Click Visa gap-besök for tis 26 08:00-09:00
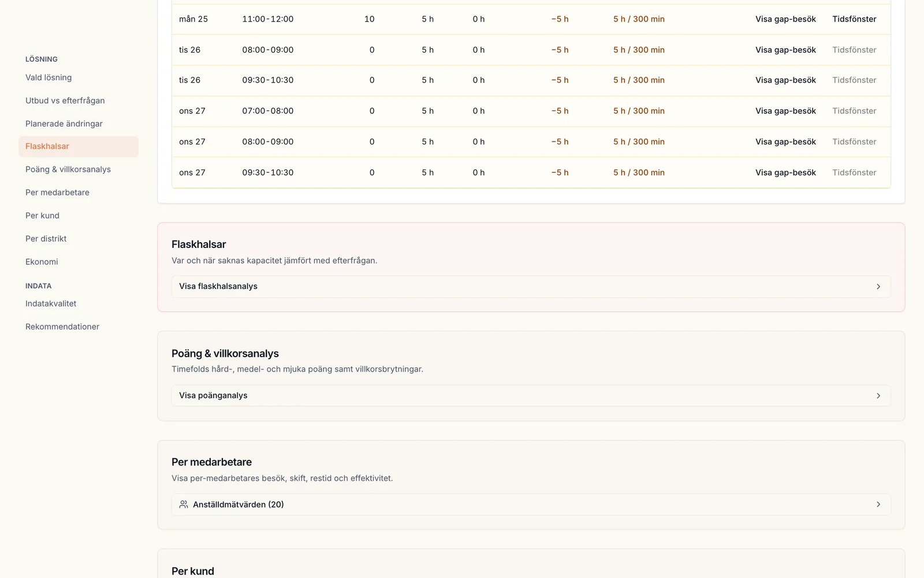Viewport: 924px width, 578px height. click(785, 50)
